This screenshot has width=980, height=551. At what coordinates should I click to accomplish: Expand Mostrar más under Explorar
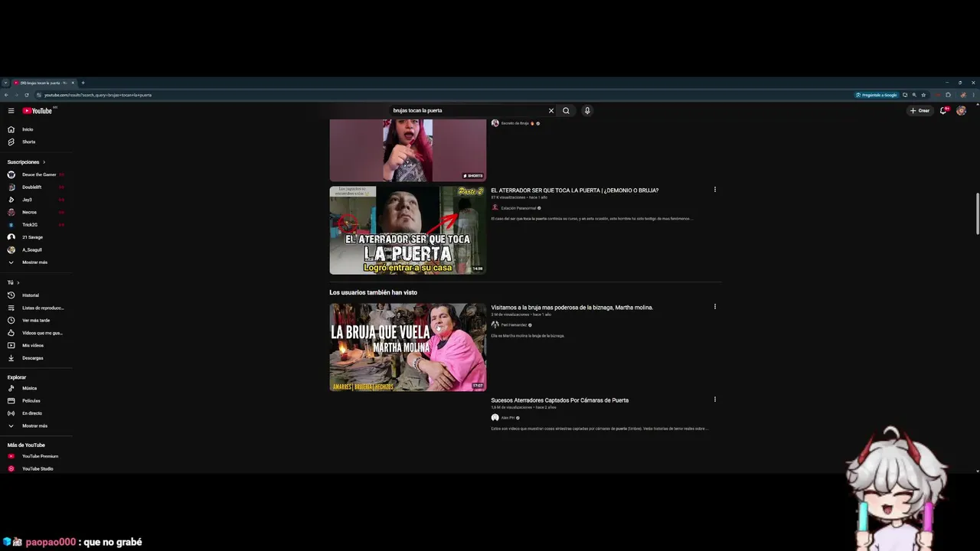[x=36, y=425]
